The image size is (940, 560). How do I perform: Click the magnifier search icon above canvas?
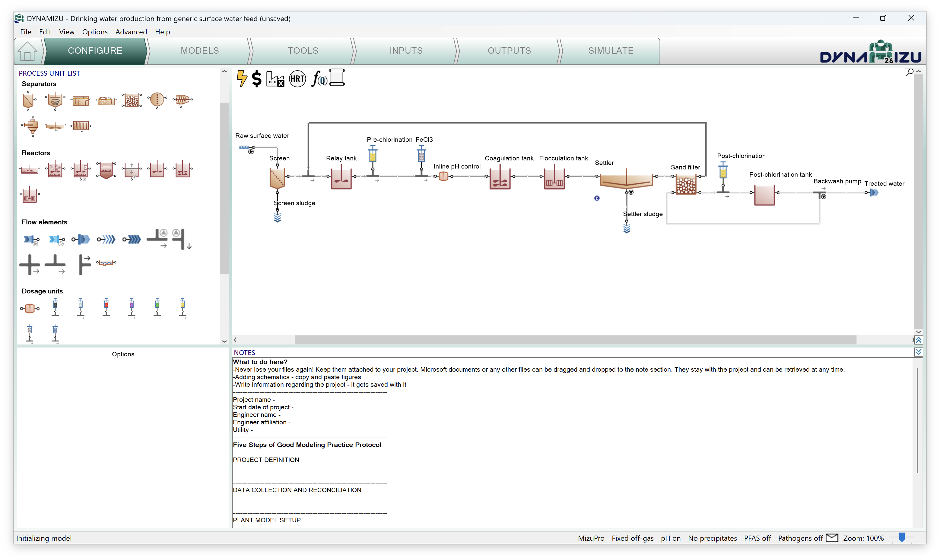point(910,72)
